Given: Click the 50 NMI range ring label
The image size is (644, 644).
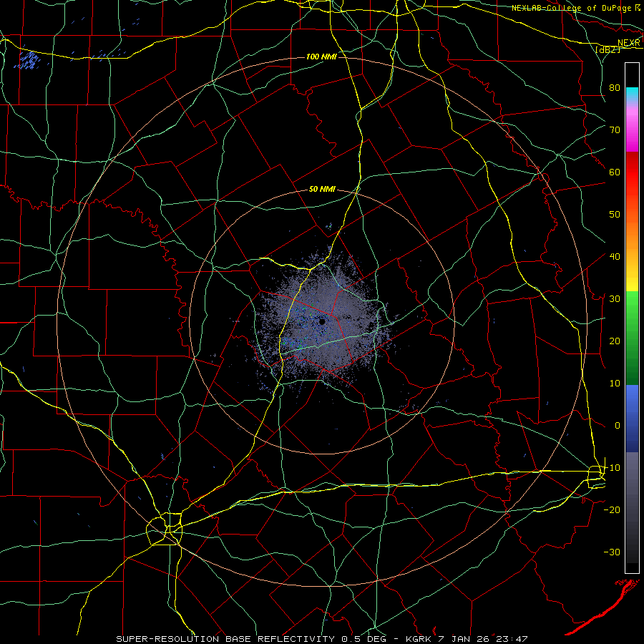Looking at the screenshot, I should (x=322, y=190).
